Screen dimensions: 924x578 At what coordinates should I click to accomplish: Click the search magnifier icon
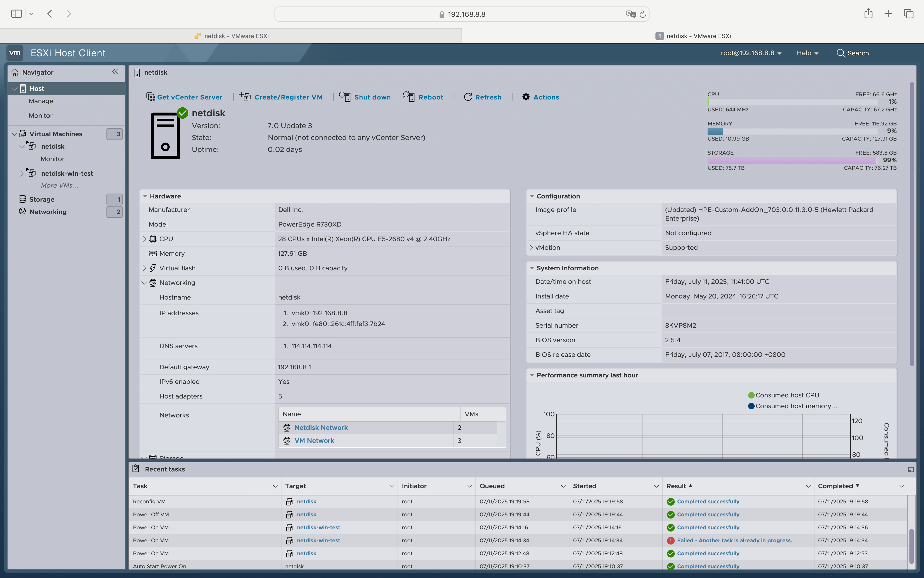click(x=840, y=53)
